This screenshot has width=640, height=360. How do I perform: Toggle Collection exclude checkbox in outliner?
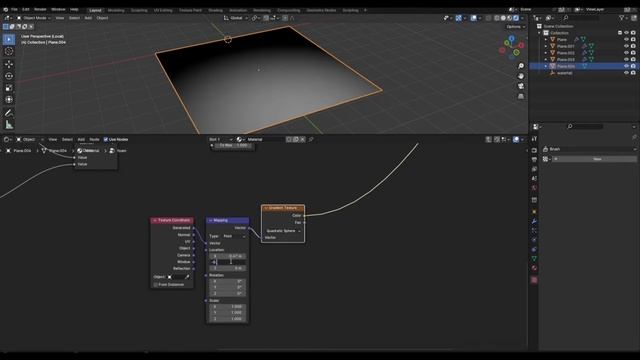tap(620, 33)
